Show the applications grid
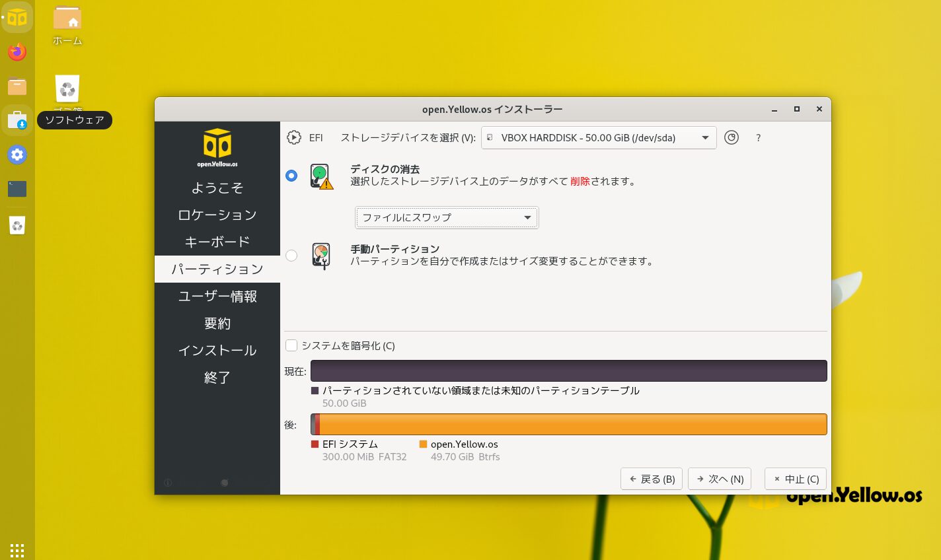The image size is (941, 560). click(x=17, y=550)
